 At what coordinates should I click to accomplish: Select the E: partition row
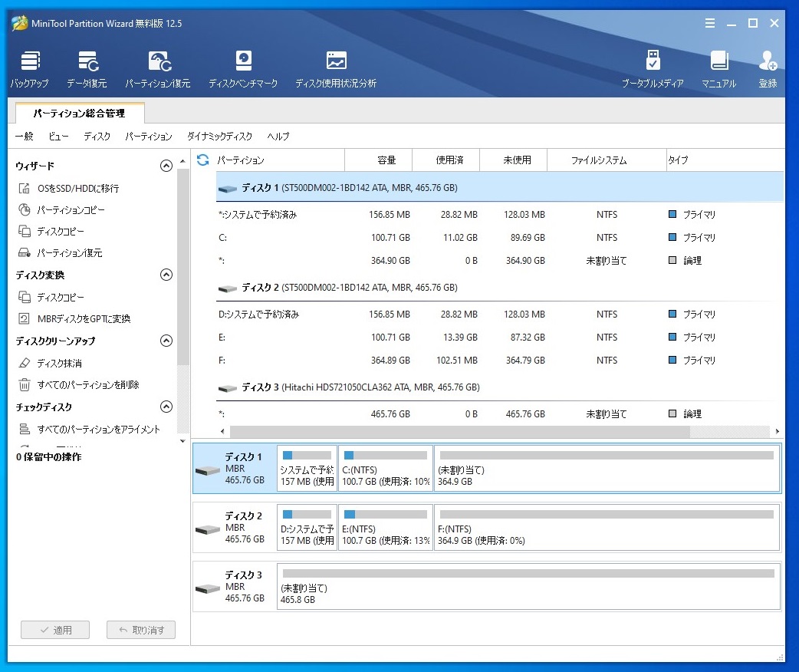500,338
